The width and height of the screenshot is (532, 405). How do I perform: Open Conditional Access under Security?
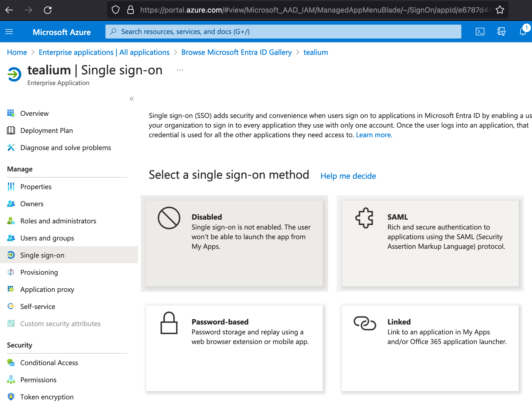point(49,363)
